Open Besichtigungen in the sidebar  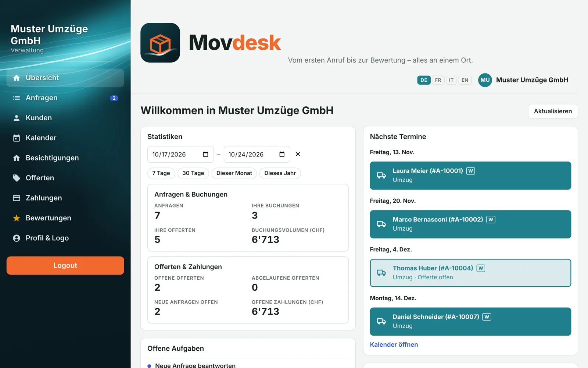65,158
